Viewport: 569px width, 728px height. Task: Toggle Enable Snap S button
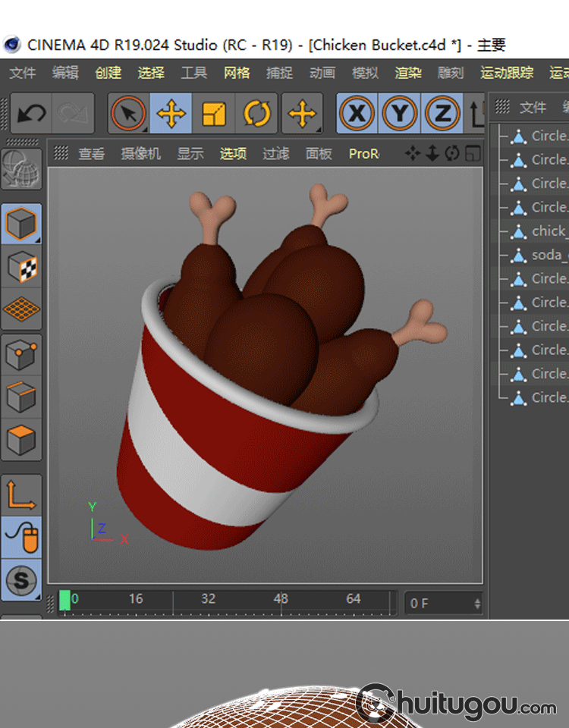click(x=22, y=581)
